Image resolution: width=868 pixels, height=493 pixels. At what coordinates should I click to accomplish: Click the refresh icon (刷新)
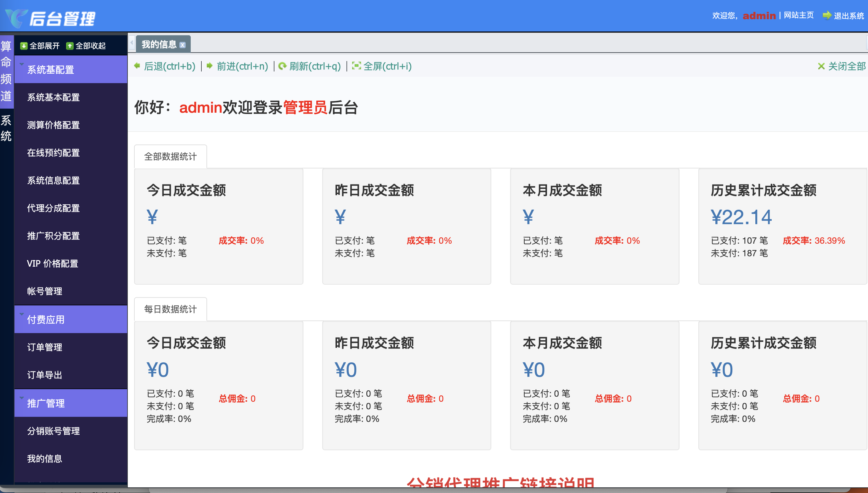tap(282, 66)
